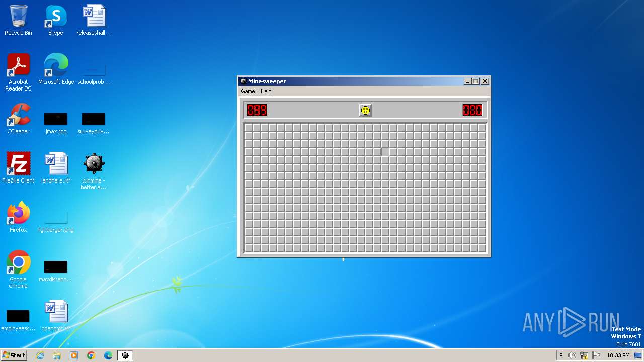The height and width of the screenshot is (362, 644).
Task: Open Windows Explorer from the taskbar
Action: [x=57, y=355]
